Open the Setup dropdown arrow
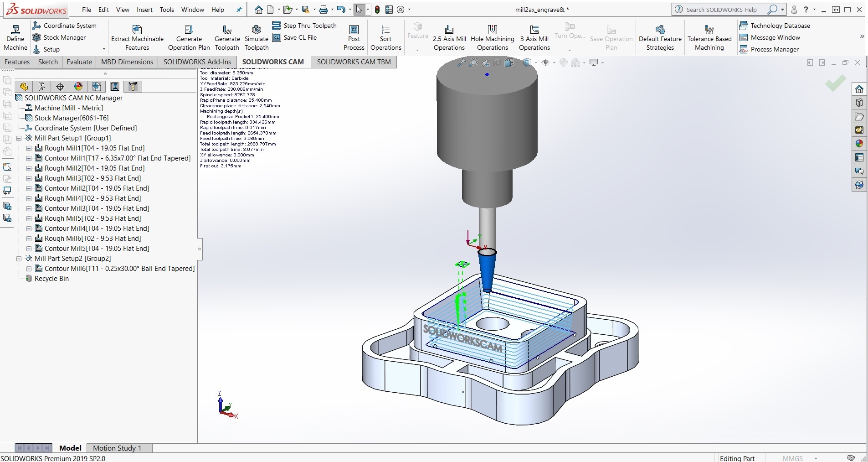The image size is (868, 462). [104, 49]
